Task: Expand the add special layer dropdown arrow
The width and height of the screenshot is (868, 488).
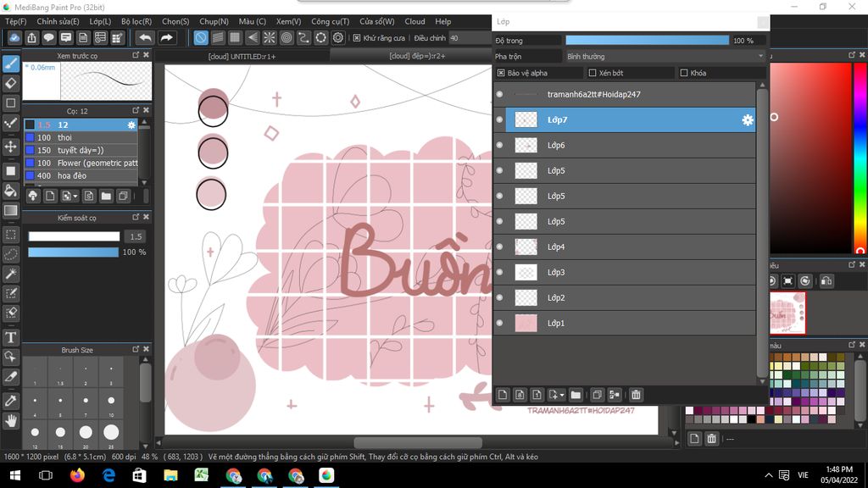Action: 562,395
